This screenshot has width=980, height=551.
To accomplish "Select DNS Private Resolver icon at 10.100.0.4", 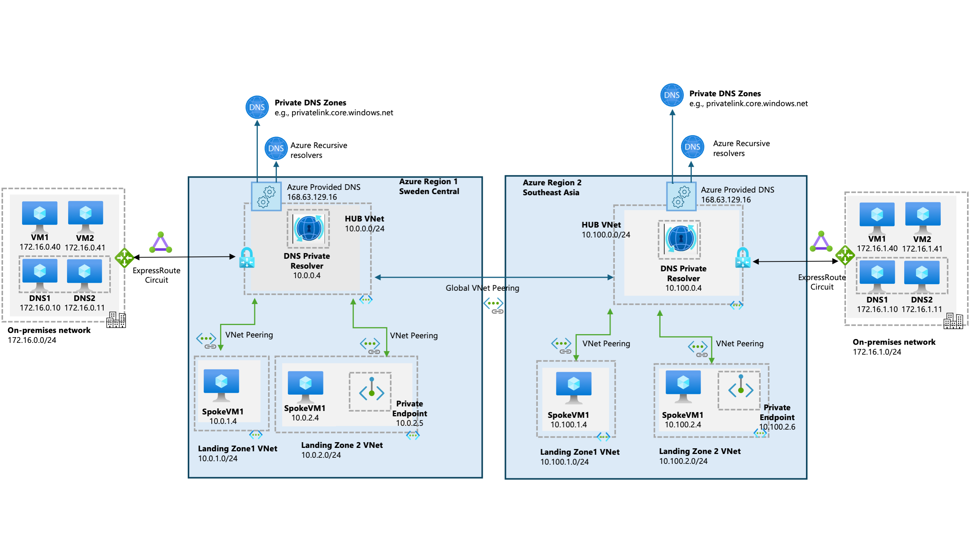I will [680, 239].
